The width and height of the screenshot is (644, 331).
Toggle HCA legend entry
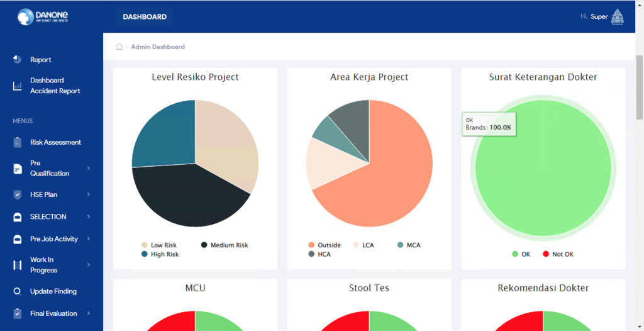click(319, 254)
